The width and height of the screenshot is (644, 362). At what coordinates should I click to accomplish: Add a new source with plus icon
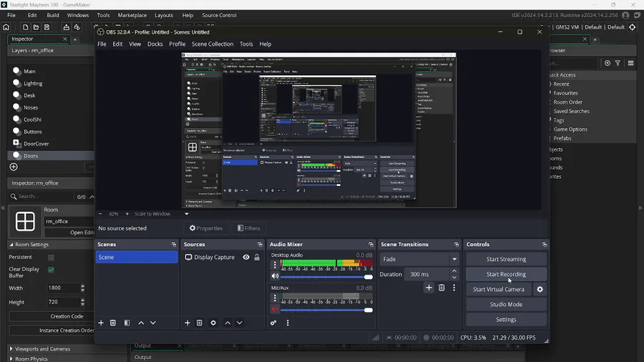pyautogui.click(x=187, y=323)
